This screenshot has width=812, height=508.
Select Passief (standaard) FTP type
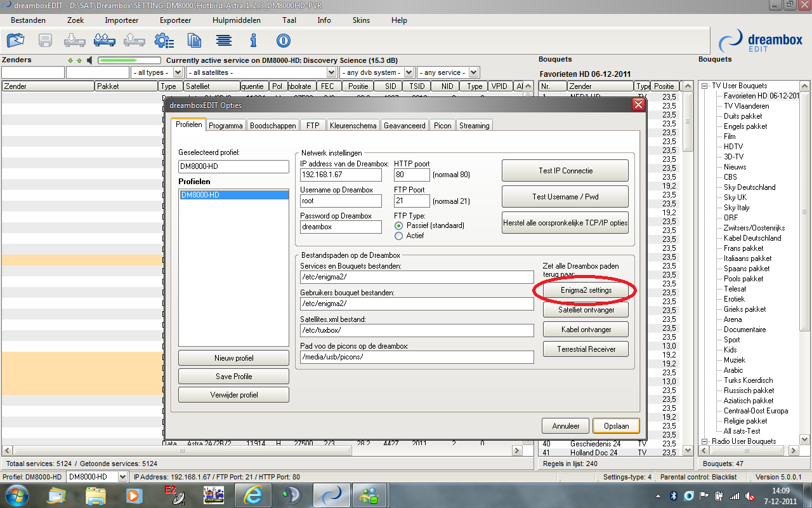[398, 225]
